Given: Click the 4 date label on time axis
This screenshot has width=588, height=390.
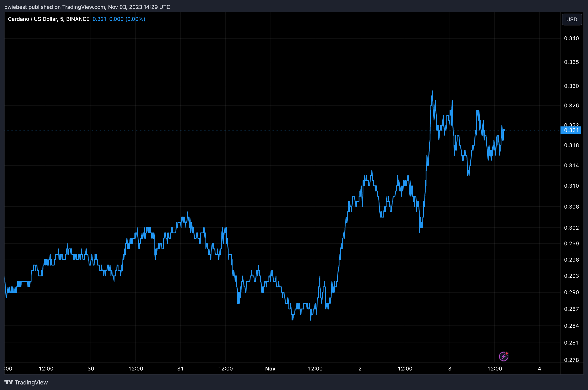Looking at the screenshot, I should [x=539, y=369].
